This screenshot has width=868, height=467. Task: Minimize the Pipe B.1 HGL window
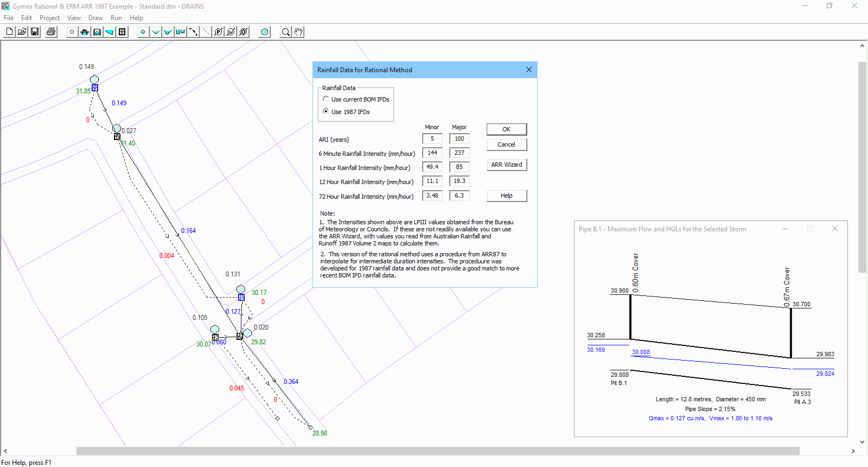pyautogui.click(x=785, y=229)
